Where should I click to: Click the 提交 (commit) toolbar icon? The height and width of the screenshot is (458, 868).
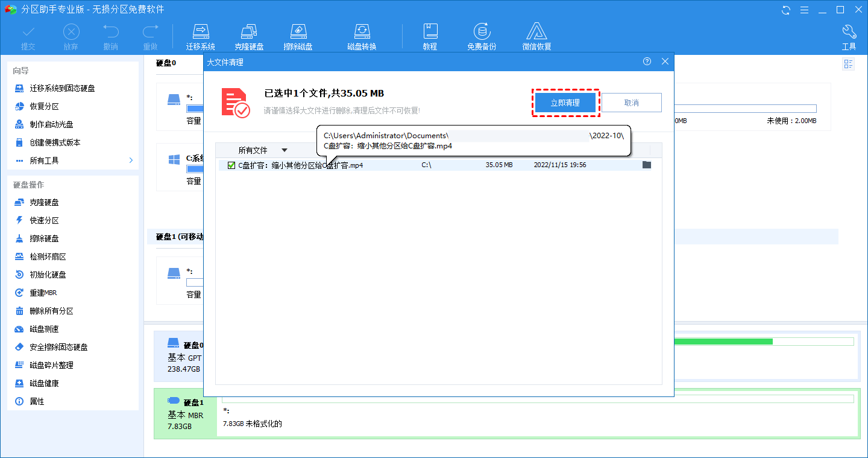[x=28, y=37]
